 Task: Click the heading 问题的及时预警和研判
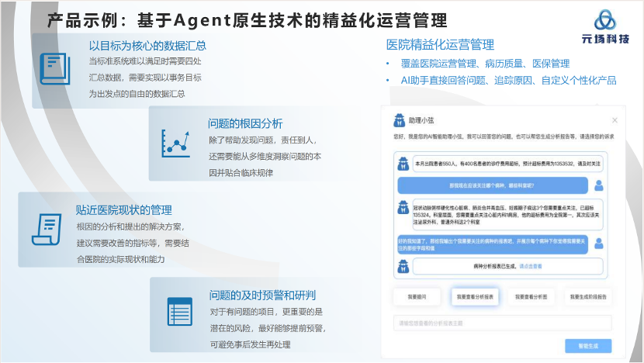coord(262,296)
